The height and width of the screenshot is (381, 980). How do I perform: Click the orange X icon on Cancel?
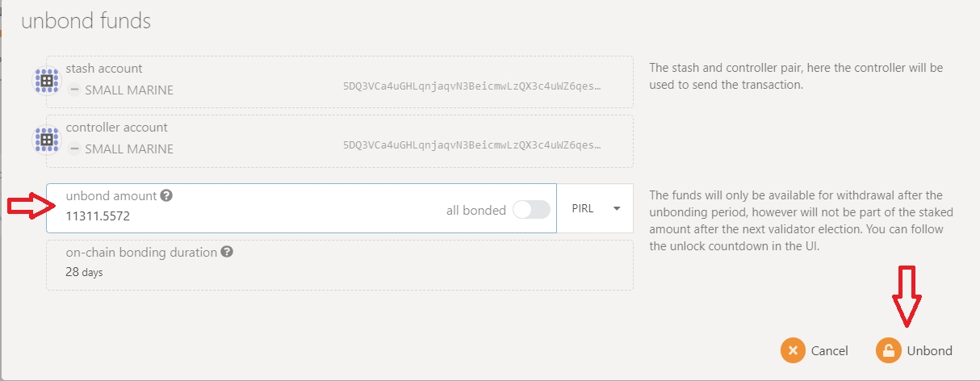[x=794, y=350]
